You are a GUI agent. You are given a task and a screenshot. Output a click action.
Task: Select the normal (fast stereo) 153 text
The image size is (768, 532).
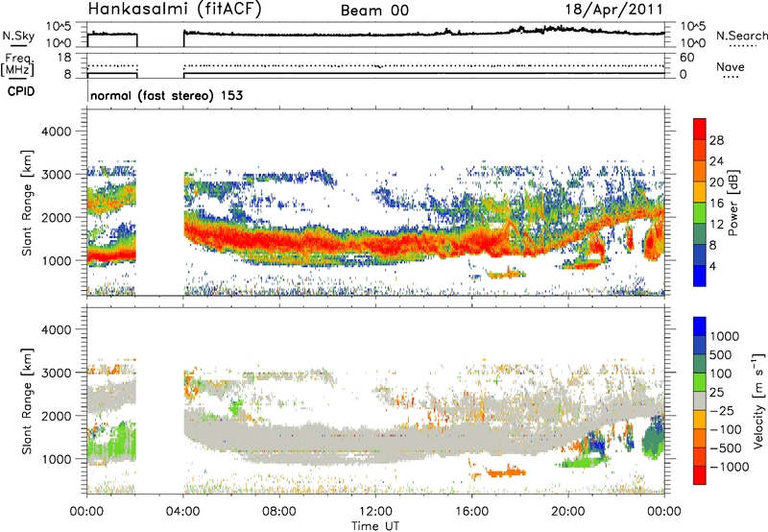166,95
